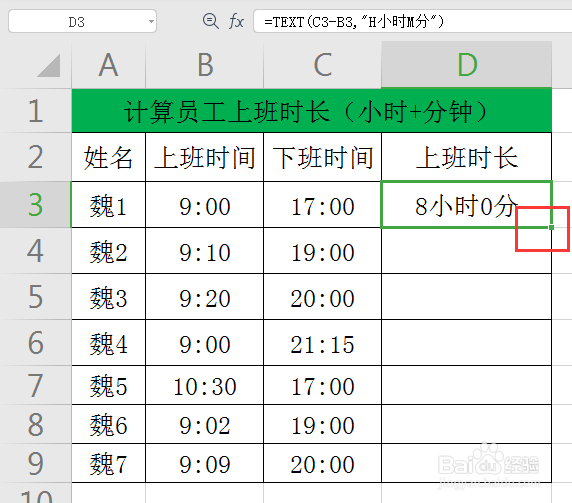The height and width of the screenshot is (503, 572).
Task: Select column C header
Action: tap(322, 65)
